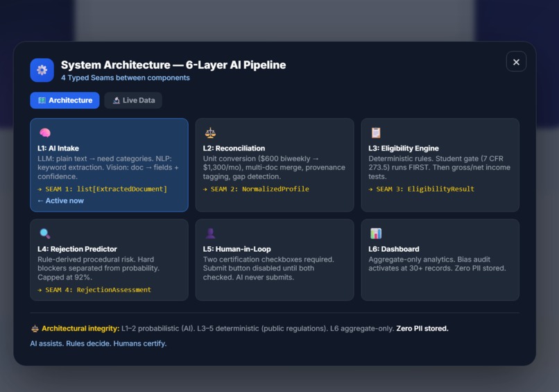Viewport: 559px width, 392px height.
Task: Select the L2: Reconciliation card title
Action: (234, 148)
